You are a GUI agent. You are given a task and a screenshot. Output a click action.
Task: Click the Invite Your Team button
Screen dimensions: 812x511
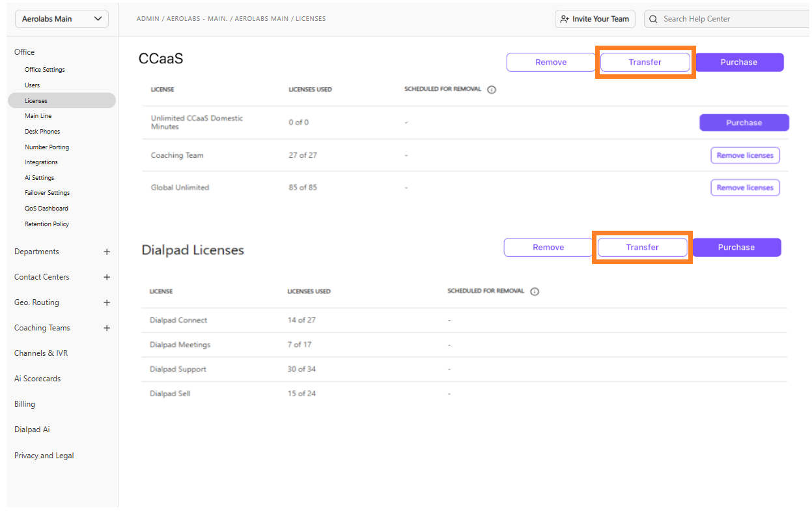[x=595, y=19]
